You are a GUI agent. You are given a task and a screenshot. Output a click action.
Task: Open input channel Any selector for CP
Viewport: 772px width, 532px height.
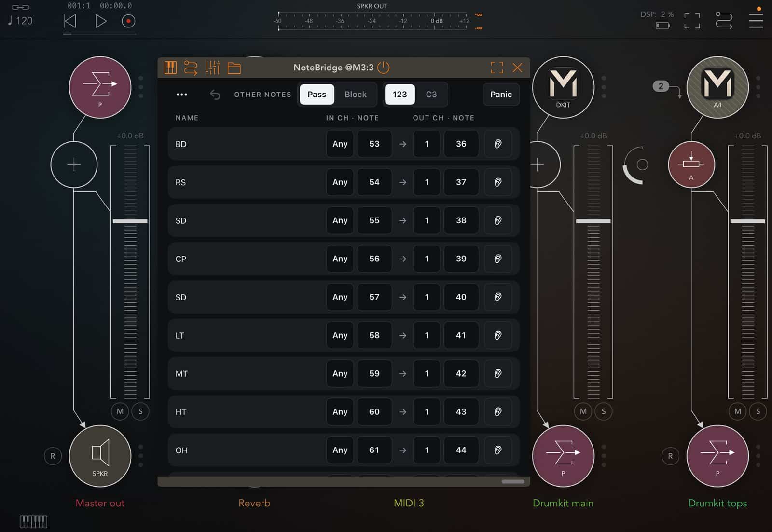pos(340,259)
